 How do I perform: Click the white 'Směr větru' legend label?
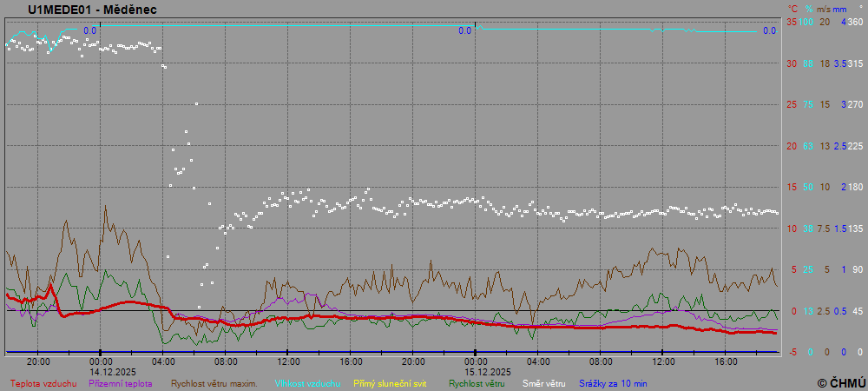point(543,383)
